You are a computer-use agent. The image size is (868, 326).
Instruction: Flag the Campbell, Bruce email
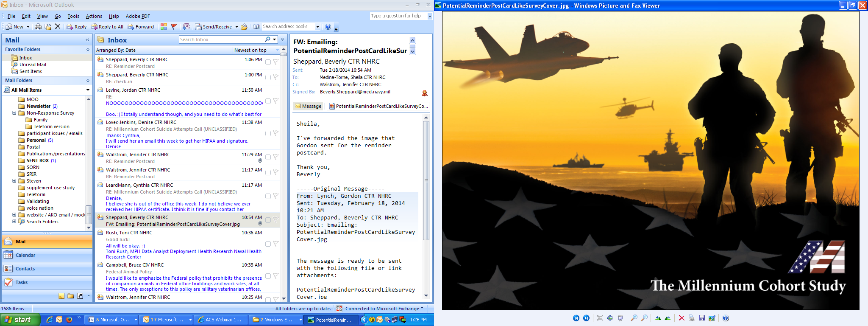275,276
